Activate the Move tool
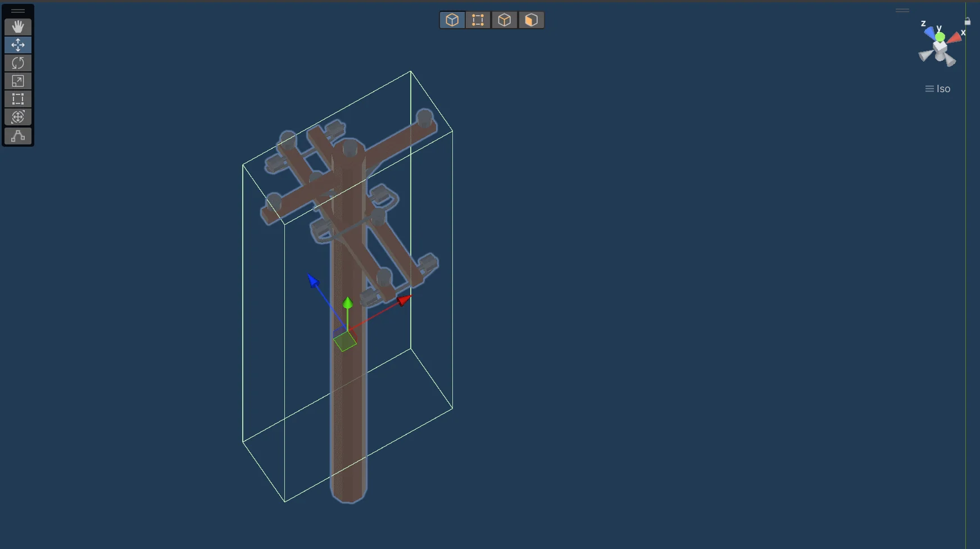The width and height of the screenshot is (980, 549). pos(17,45)
